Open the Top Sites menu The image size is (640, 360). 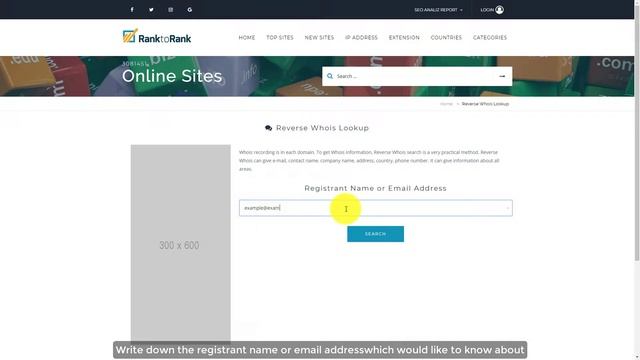tap(280, 38)
